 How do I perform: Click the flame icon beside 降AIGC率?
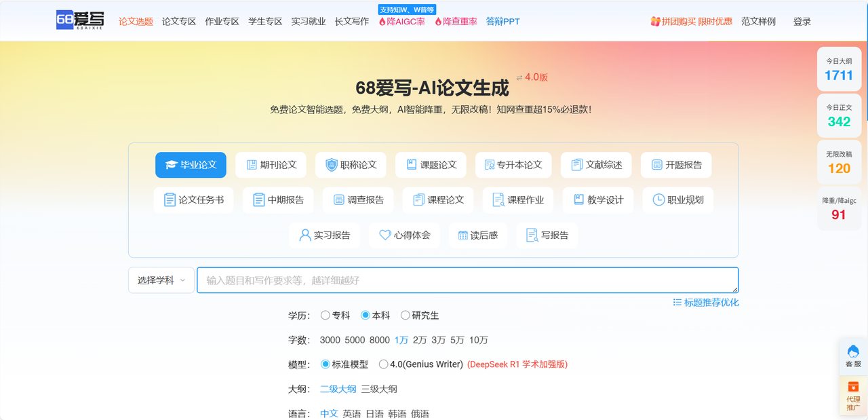(x=382, y=22)
